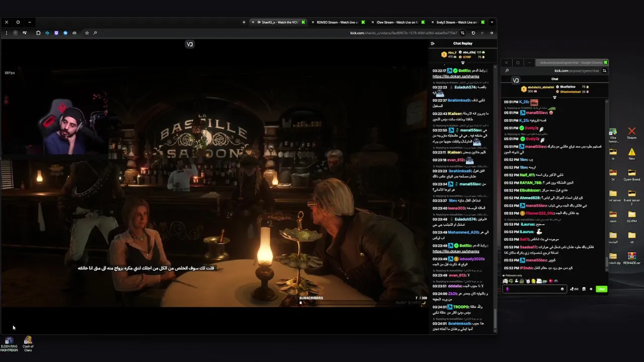Expand the leaderboard arrow in popout chat
The height and width of the screenshot is (362, 644).
[554, 98]
